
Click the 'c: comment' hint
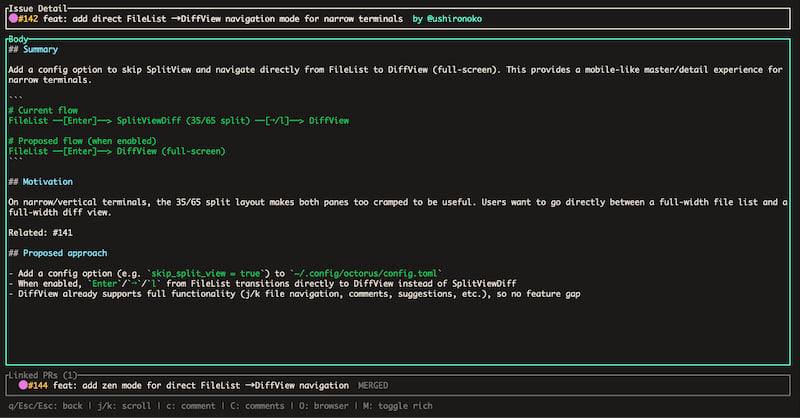tap(191, 406)
